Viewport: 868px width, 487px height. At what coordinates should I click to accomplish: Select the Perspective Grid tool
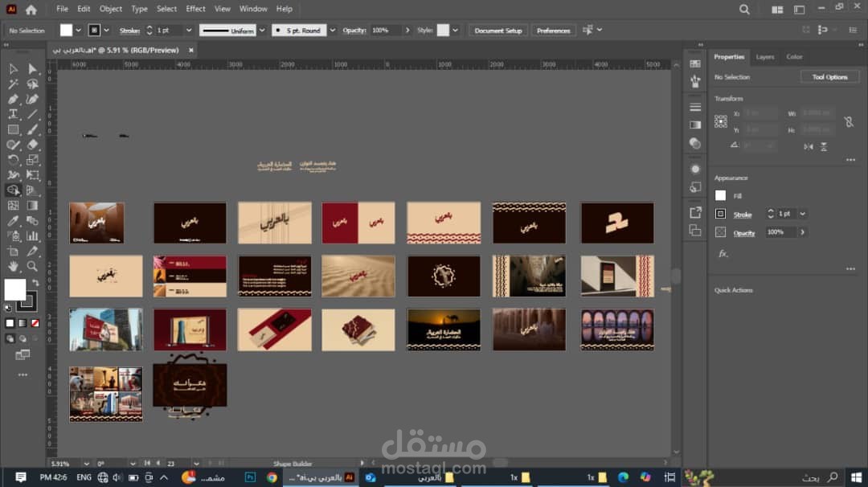[33, 190]
